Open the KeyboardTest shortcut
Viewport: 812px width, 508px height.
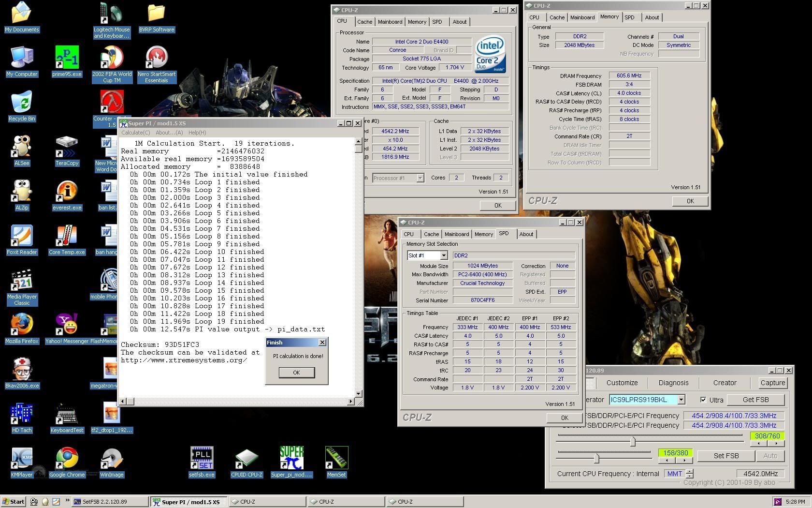(x=67, y=418)
